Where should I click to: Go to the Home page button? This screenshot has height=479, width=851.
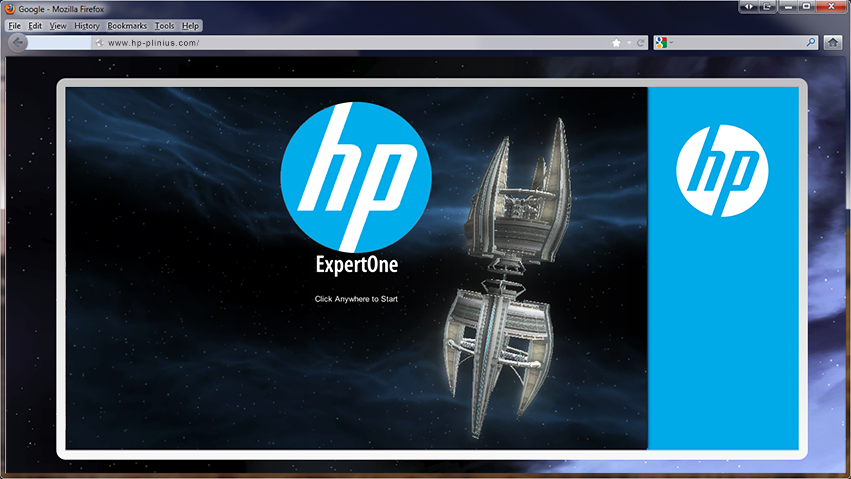coord(833,42)
